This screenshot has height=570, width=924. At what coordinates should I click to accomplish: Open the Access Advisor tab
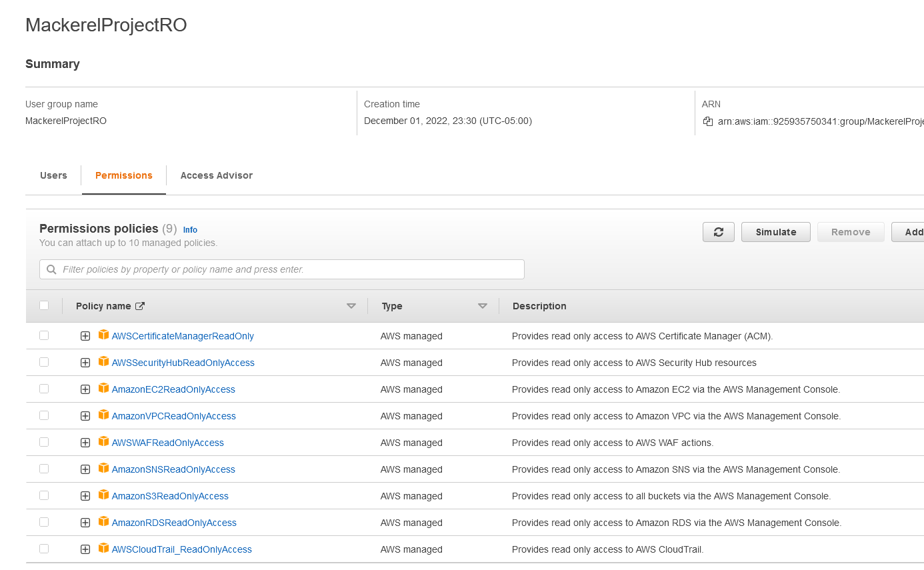pos(216,175)
